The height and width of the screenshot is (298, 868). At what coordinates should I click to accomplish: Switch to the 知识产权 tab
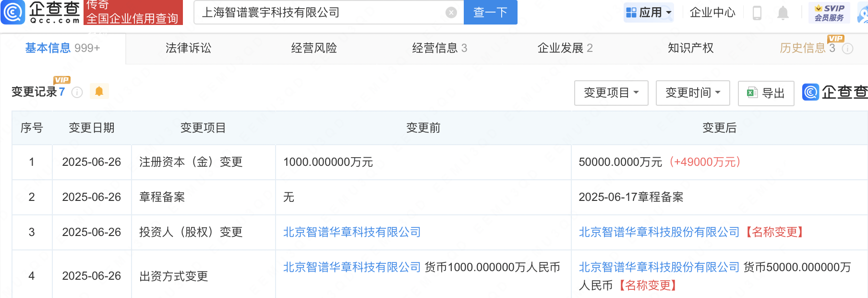pyautogui.click(x=690, y=48)
